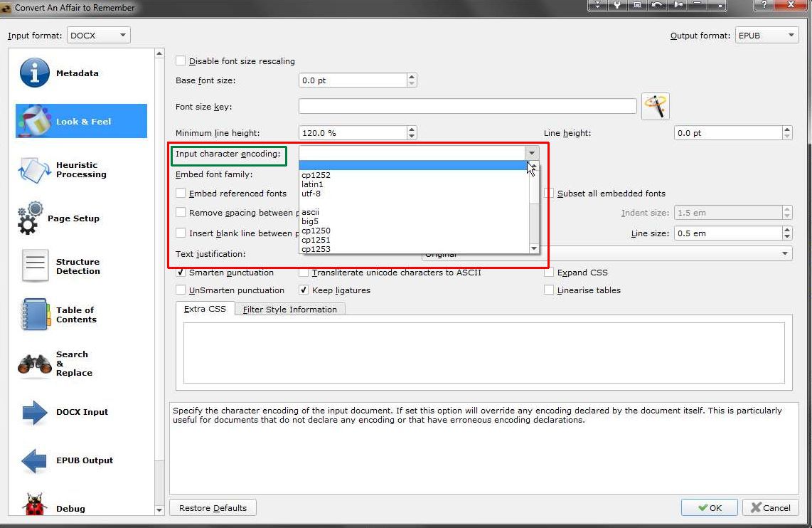
Task: Click inside the Extra CSS text area
Action: click(484, 353)
